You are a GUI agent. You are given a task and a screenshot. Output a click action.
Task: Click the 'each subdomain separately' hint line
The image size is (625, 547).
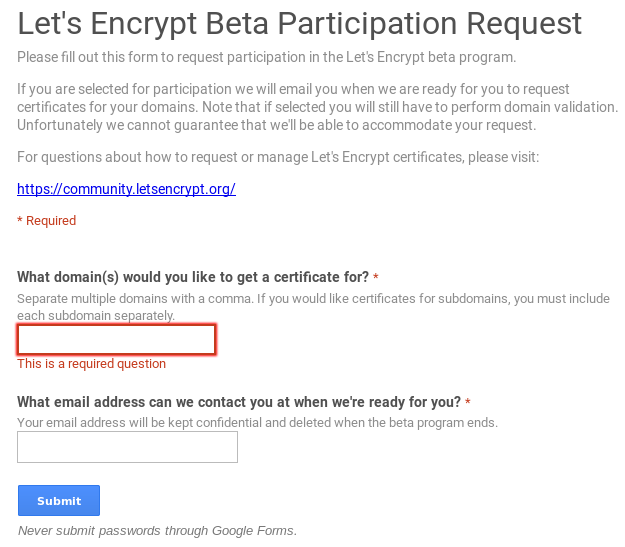pos(95,315)
